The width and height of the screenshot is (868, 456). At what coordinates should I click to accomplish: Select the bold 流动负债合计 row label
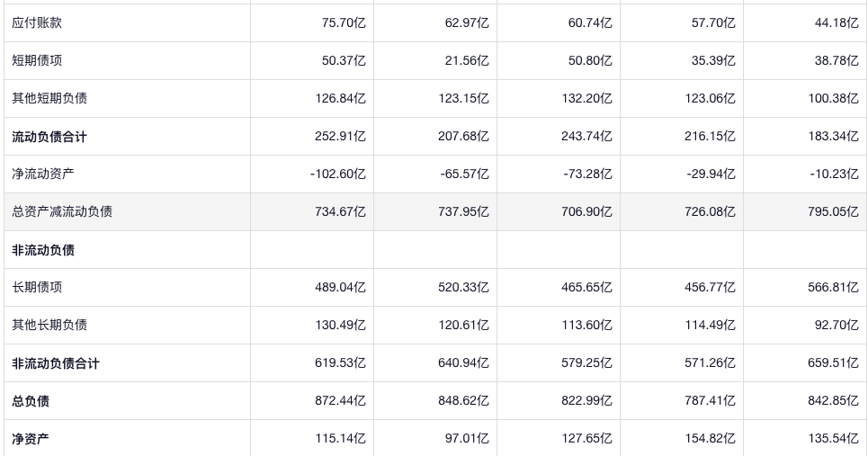click(x=49, y=137)
